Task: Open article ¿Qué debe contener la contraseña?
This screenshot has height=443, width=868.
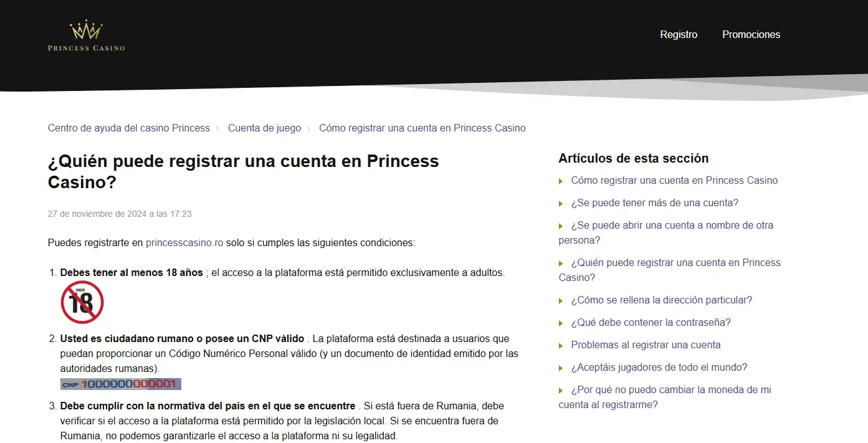Action: click(x=651, y=323)
